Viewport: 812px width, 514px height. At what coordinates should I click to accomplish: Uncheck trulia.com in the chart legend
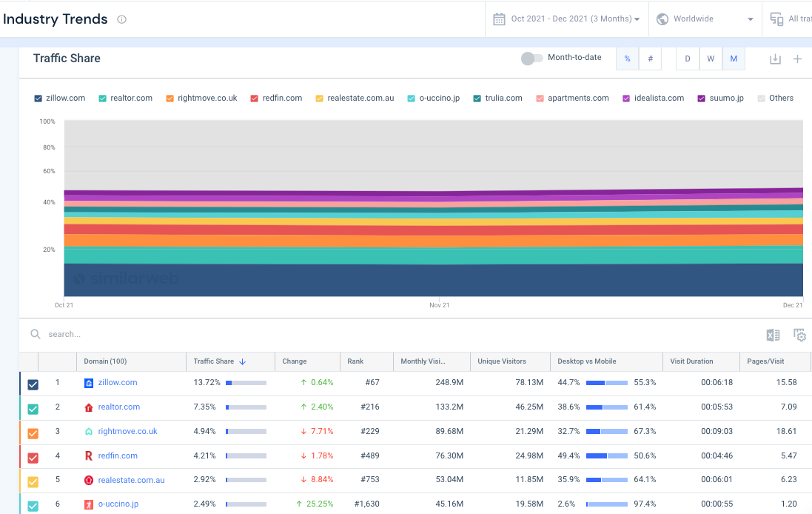477,99
